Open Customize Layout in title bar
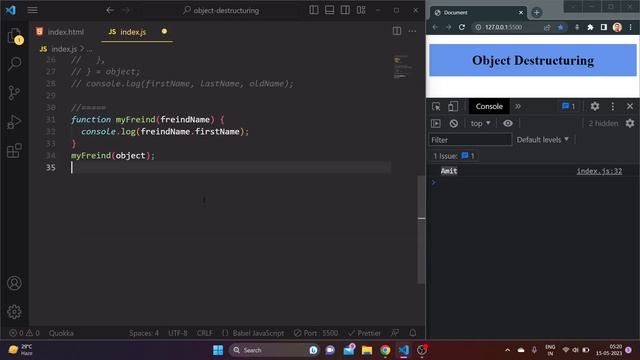 (361, 10)
